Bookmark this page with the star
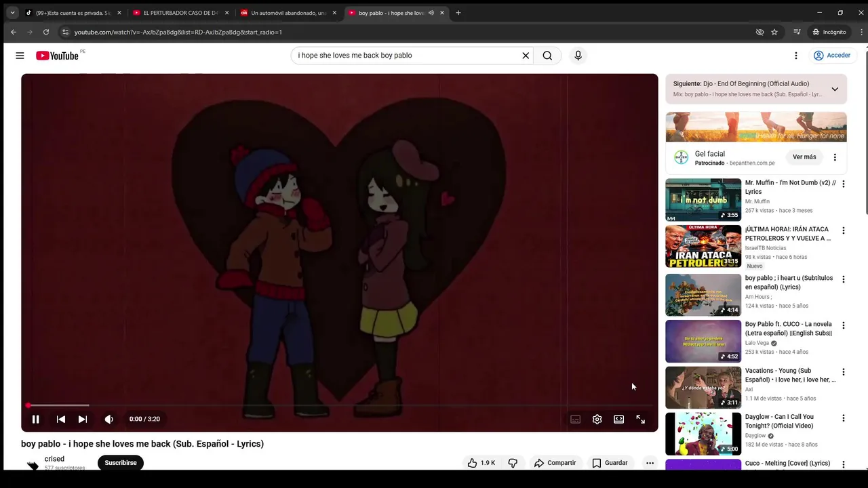Screen dimensions: 868x488 774,32
